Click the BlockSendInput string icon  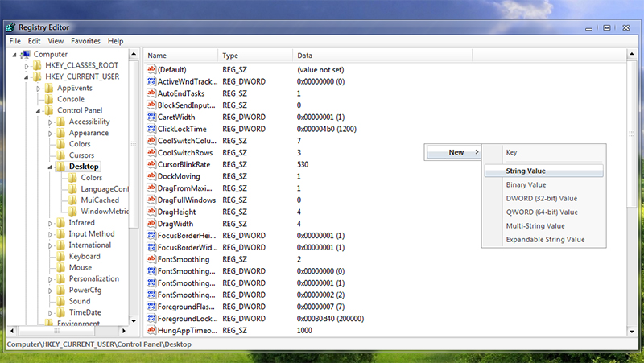tap(151, 105)
